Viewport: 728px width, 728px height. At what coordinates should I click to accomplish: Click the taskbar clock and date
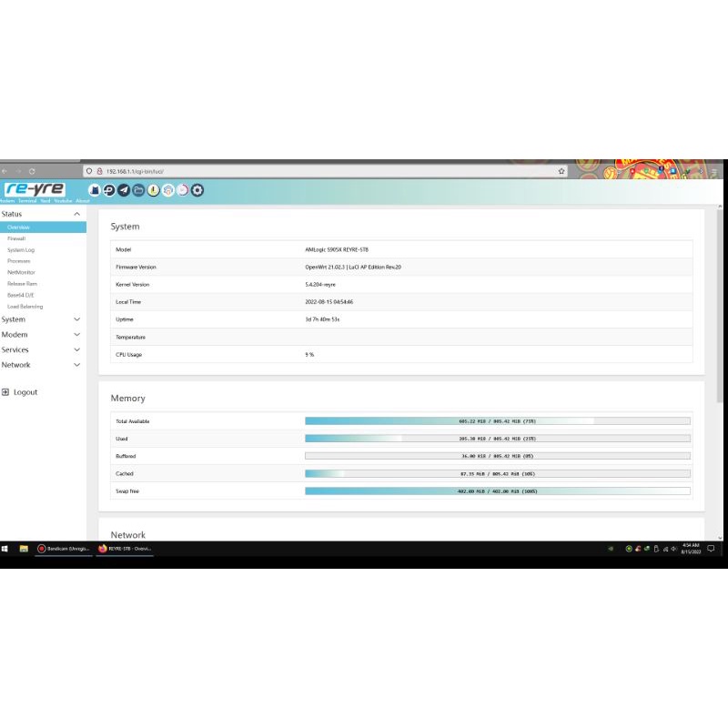(x=691, y=549)
